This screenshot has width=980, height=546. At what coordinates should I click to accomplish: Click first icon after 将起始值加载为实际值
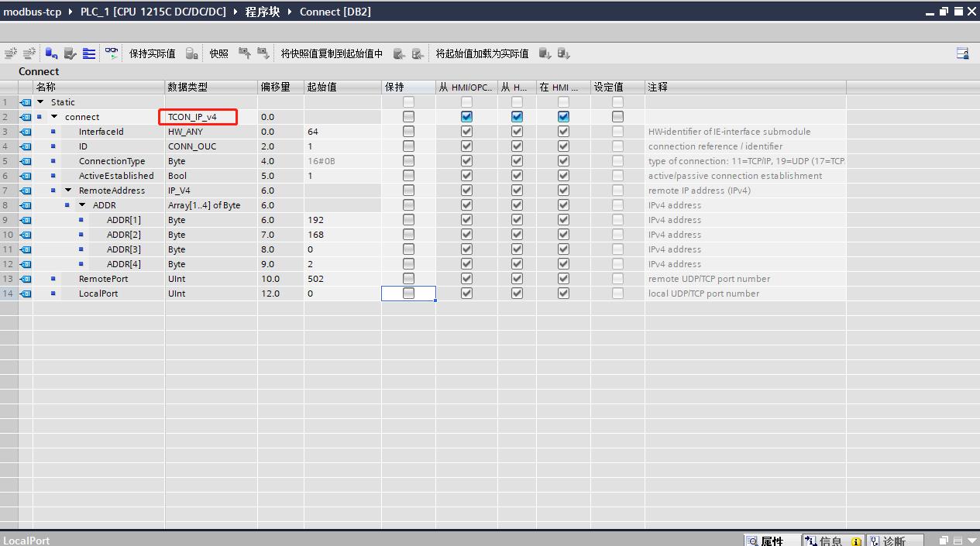click(x=545, y=53)
